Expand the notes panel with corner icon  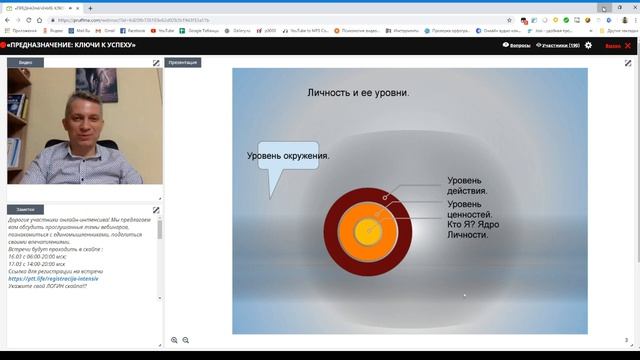click(x=156, y=210)
